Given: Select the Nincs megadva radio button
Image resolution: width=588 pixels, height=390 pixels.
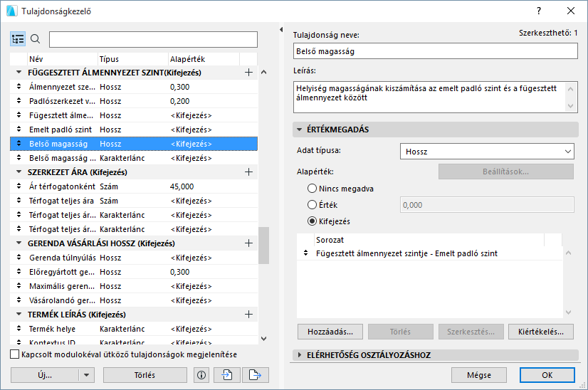Looking at the screenshot, I should coord(312,189).
